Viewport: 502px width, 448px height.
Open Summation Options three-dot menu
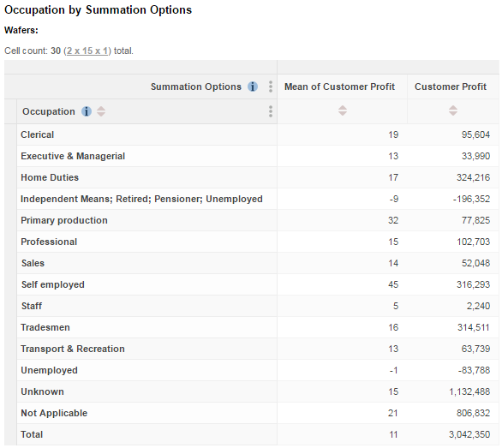(x=271, y=87)
